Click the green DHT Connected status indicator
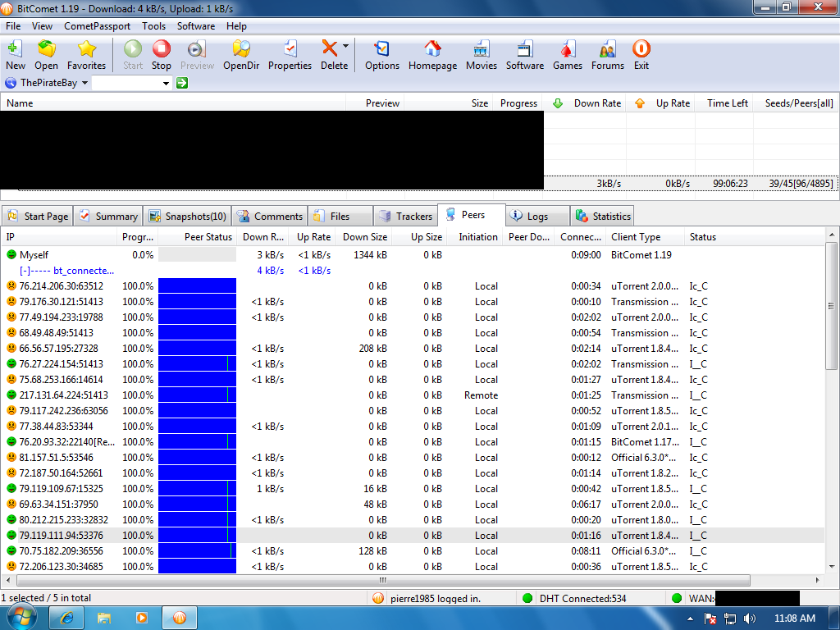The height and width of the screenshot is (630, 840). [x=527, y=598]
